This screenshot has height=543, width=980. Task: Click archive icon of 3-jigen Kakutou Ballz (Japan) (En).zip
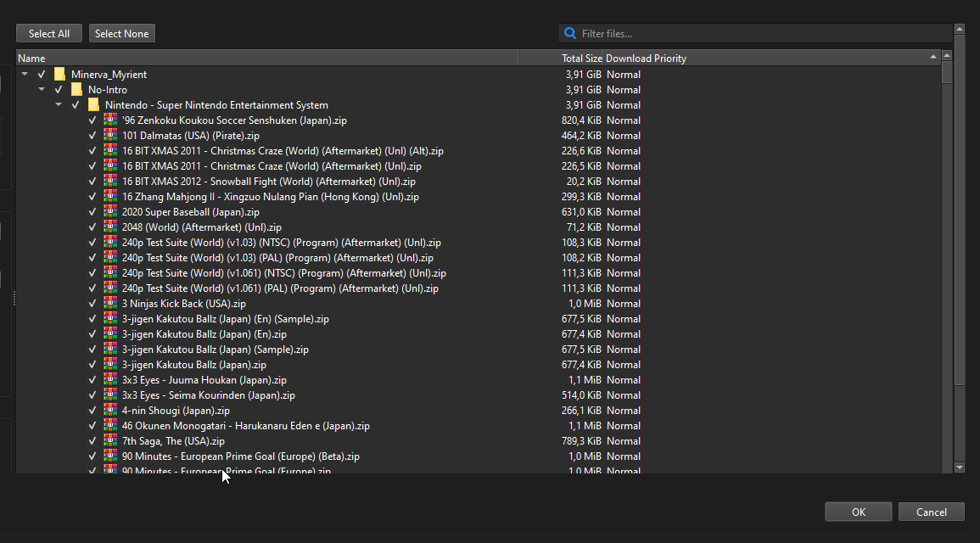[110, 333]
